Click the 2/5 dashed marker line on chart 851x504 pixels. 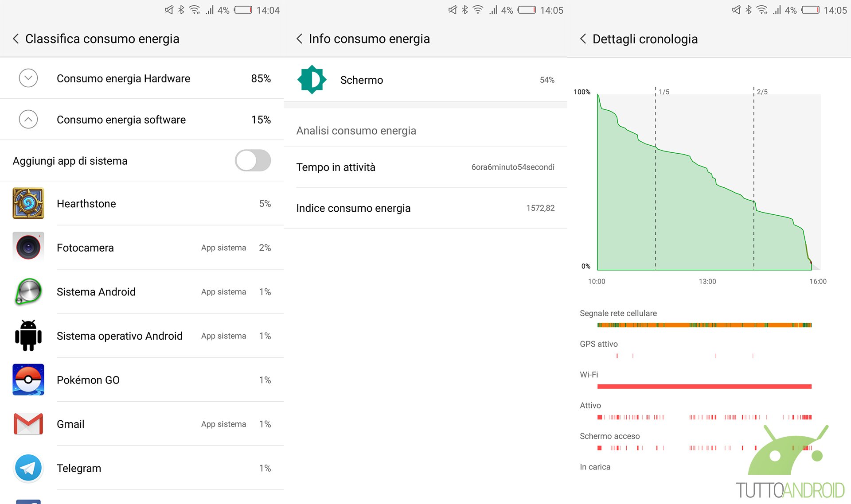[x=753, y=177]
